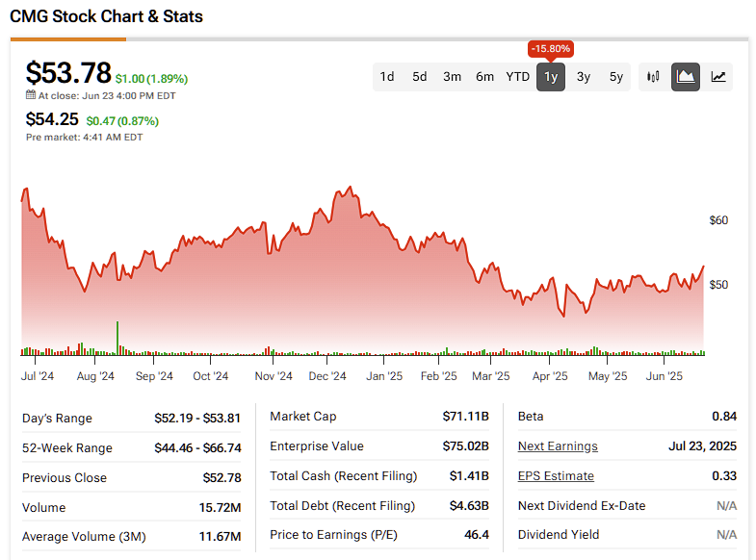The width and height of the screenshot is (756, 560).
Task: Click the Volume value 15.72M
Action: 220,507
